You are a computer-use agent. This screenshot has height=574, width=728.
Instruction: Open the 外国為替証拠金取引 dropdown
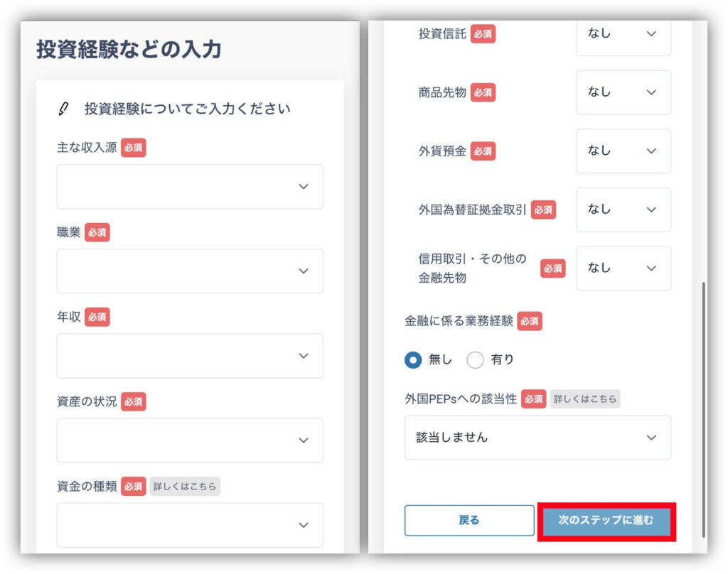[623, 210]
